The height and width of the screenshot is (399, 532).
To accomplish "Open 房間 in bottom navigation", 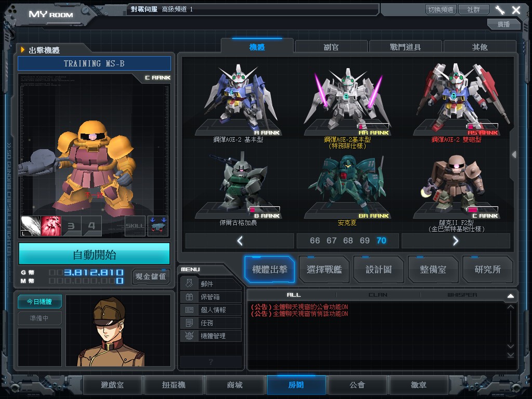I will click(296, 385).
